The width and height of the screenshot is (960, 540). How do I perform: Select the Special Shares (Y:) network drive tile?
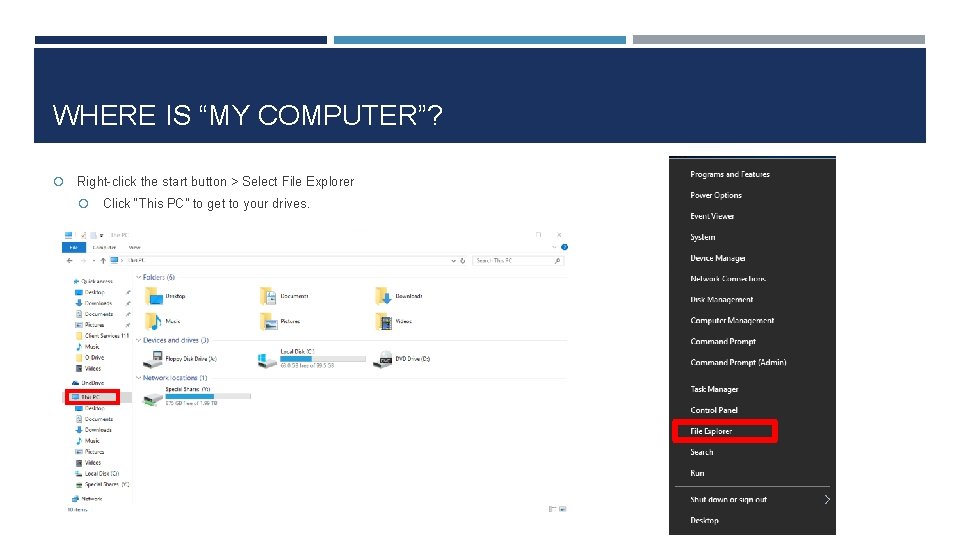[196, 396]
